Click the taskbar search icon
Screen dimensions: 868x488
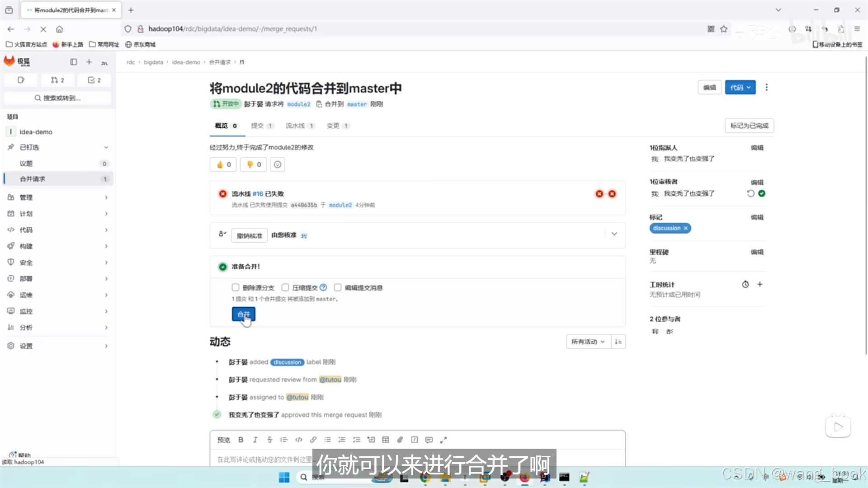pyautogui.click(x=304, y=477)
